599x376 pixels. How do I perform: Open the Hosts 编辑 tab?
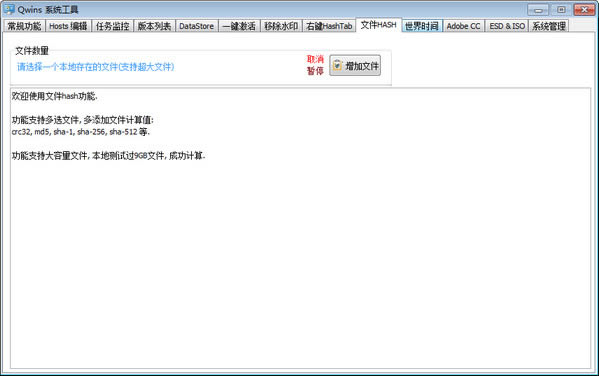click(x=68, y=26)
